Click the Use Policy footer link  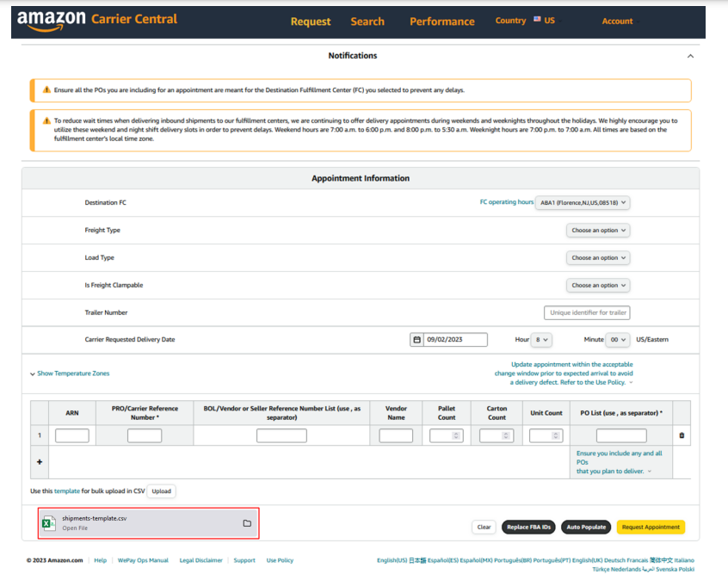[280, 560]
